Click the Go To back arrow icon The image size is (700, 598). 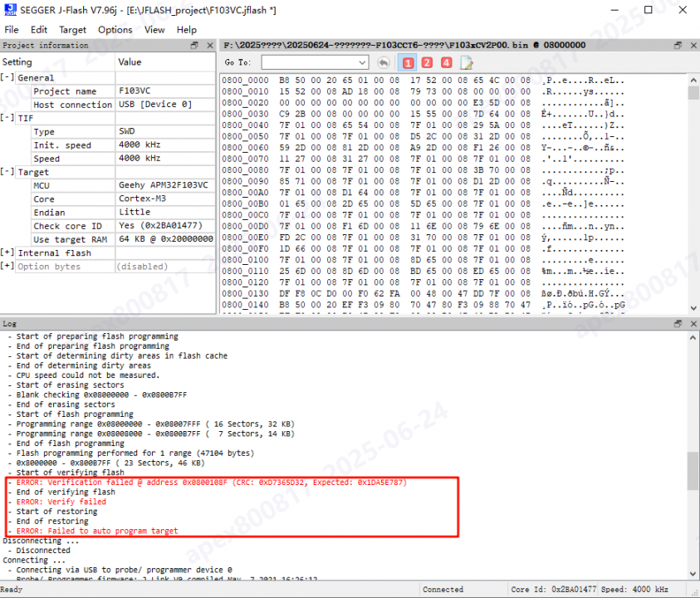click(x=384, y=62)
